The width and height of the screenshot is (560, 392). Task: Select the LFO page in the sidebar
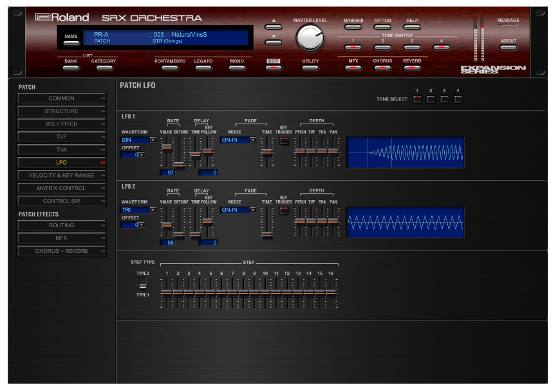pos(61,162)
